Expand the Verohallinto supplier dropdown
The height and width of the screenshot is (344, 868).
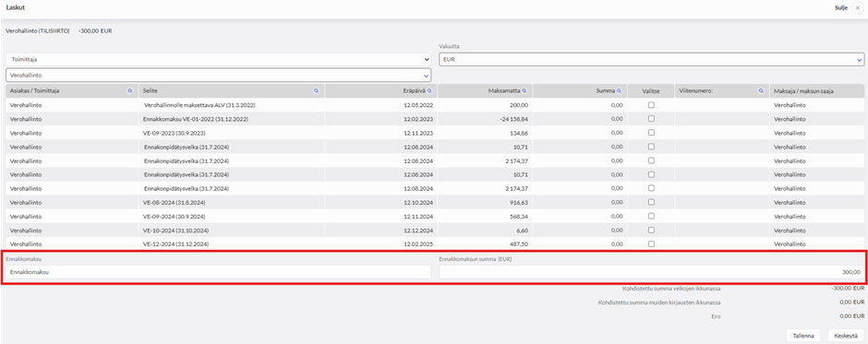pyautogui.click(x=218, y=75)
